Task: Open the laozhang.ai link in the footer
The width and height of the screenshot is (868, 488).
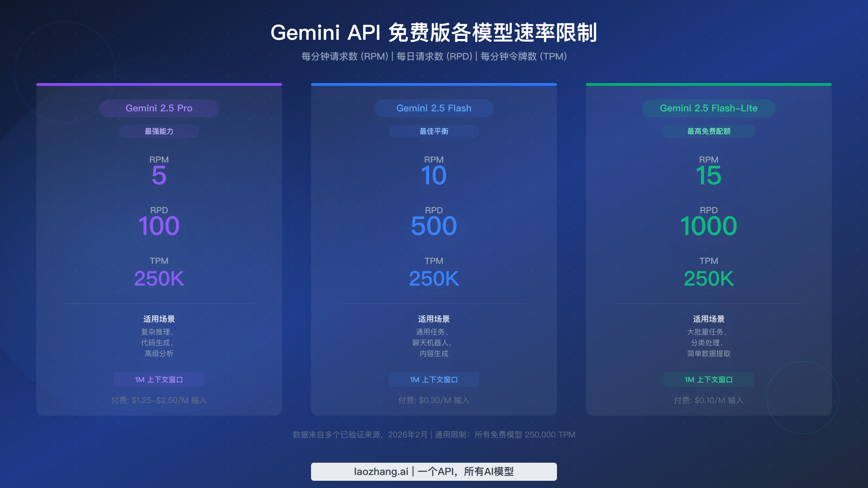Action: [x=434, y=471]
